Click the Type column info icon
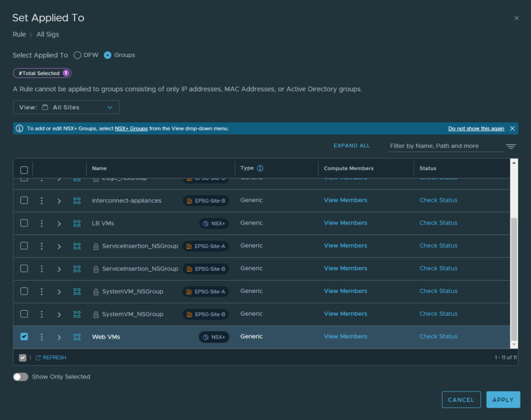This screenshot has height=420, width=531. pyautogui.click(x=260, y=169)
